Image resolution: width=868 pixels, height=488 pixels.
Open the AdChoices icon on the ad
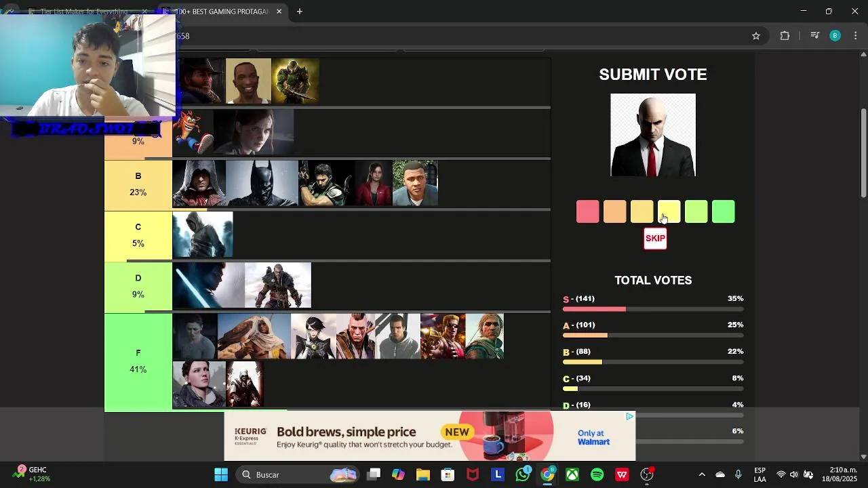(x=630, y=417)
